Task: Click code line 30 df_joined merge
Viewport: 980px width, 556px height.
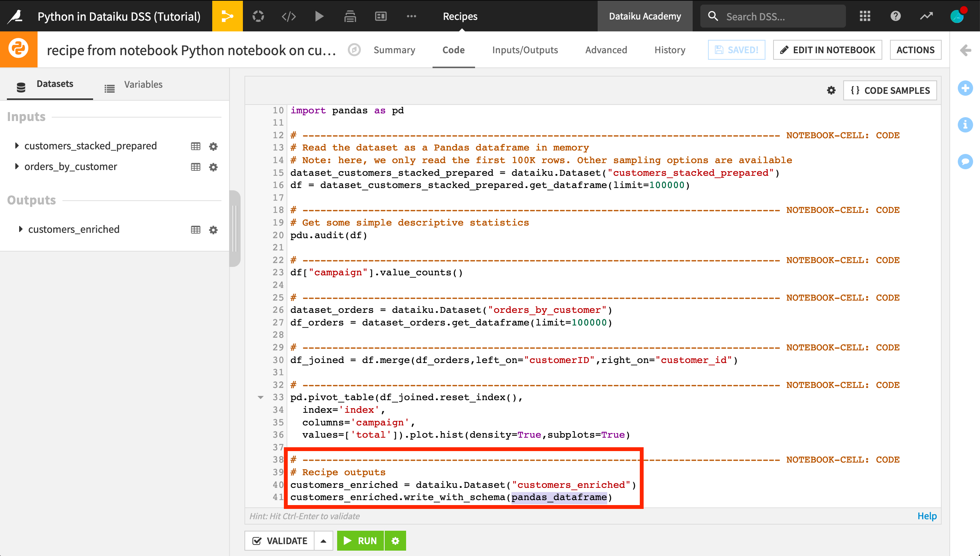Action: (x=514, y=360)
